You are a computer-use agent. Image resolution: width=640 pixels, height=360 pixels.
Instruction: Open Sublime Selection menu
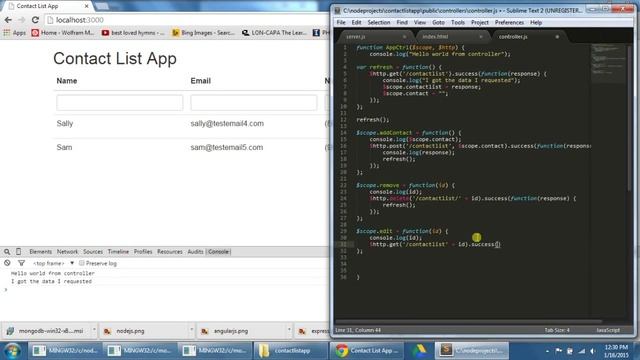tap(378, 22)
